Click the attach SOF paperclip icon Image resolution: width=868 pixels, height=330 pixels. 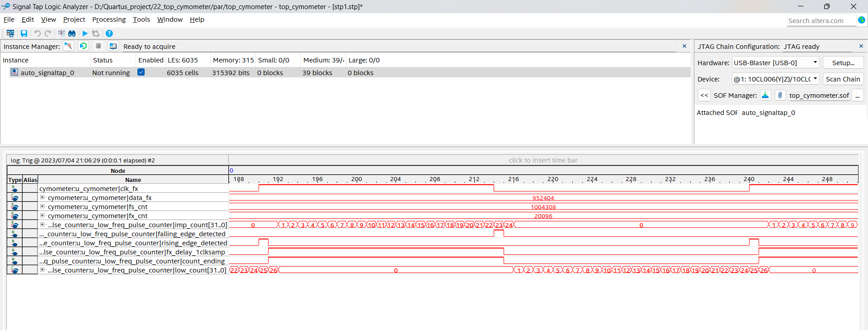pos(780,95)
